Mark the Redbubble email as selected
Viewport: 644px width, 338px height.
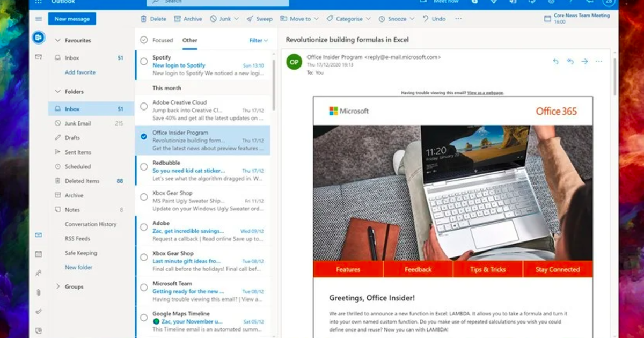(143, 166)
